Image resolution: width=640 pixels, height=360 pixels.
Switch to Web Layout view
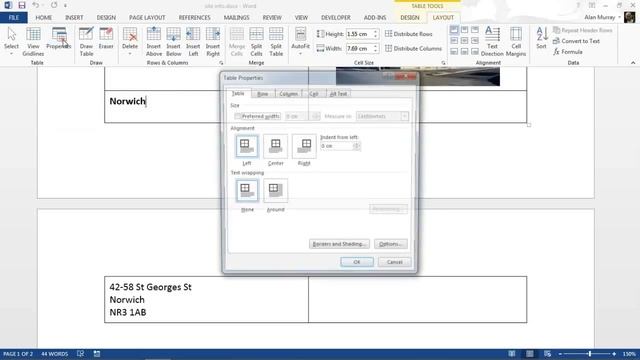[547, 354]
